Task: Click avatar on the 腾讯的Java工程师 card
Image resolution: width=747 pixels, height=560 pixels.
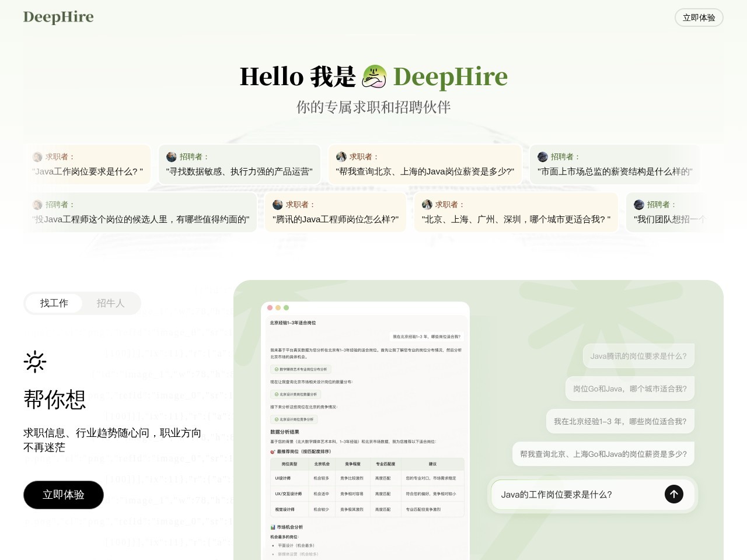Action: tap(278, 205)
